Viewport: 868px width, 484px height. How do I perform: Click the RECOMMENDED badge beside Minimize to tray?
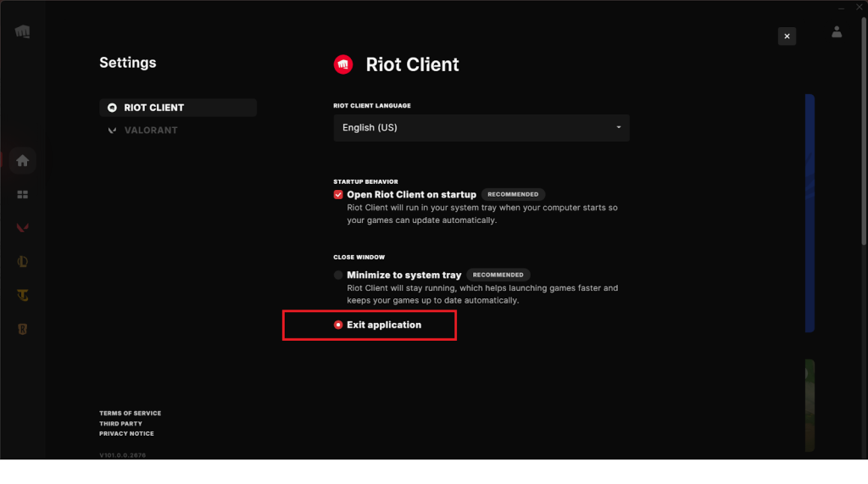tap(498, 275)
